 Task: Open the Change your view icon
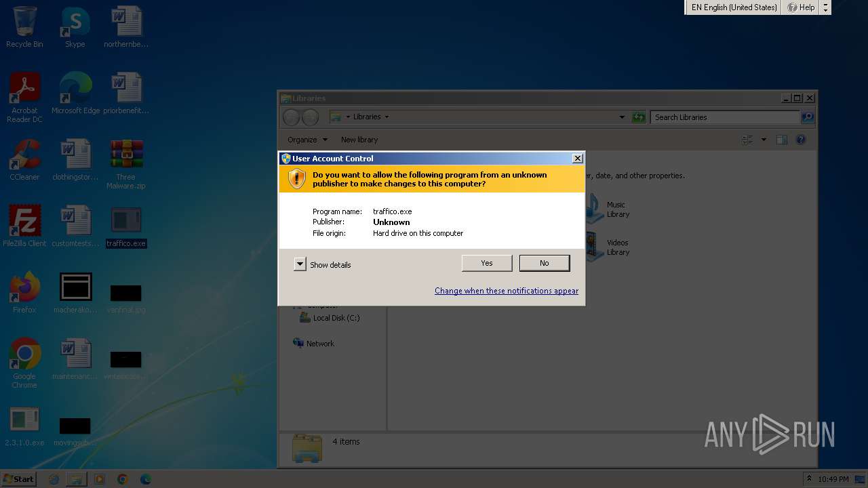747,140
